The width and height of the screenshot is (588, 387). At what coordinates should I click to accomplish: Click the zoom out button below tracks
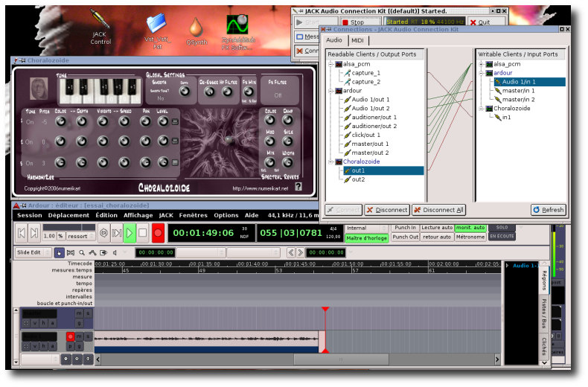point(65,359)
